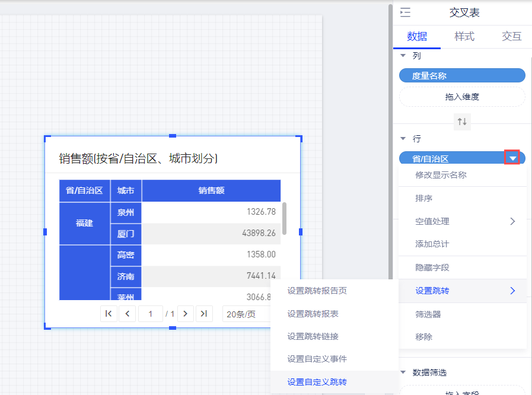Collapse the 行 section
Viewport: 532px width, 395px height.
click(x=403, y=138)
